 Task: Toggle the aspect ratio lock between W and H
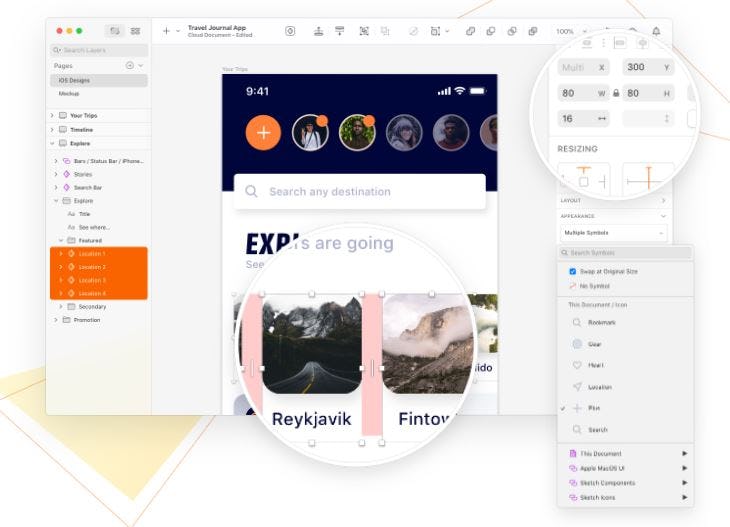tap(615, 93)
